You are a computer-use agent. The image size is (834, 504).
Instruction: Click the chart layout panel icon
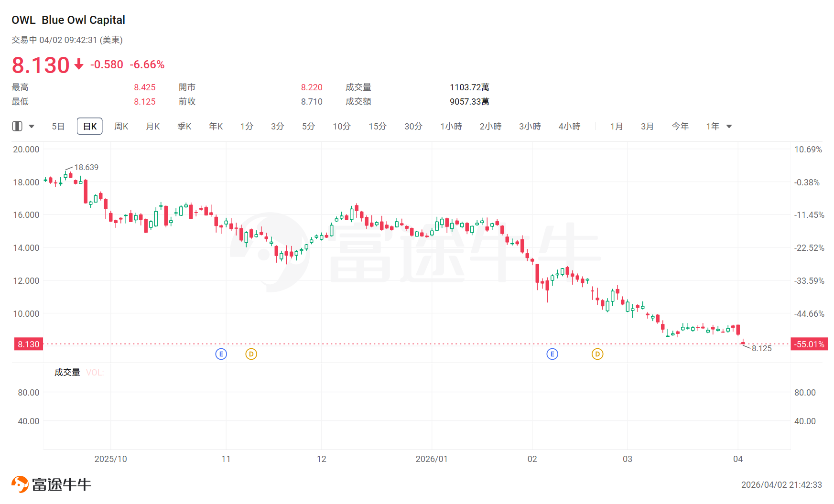[17, 126]
